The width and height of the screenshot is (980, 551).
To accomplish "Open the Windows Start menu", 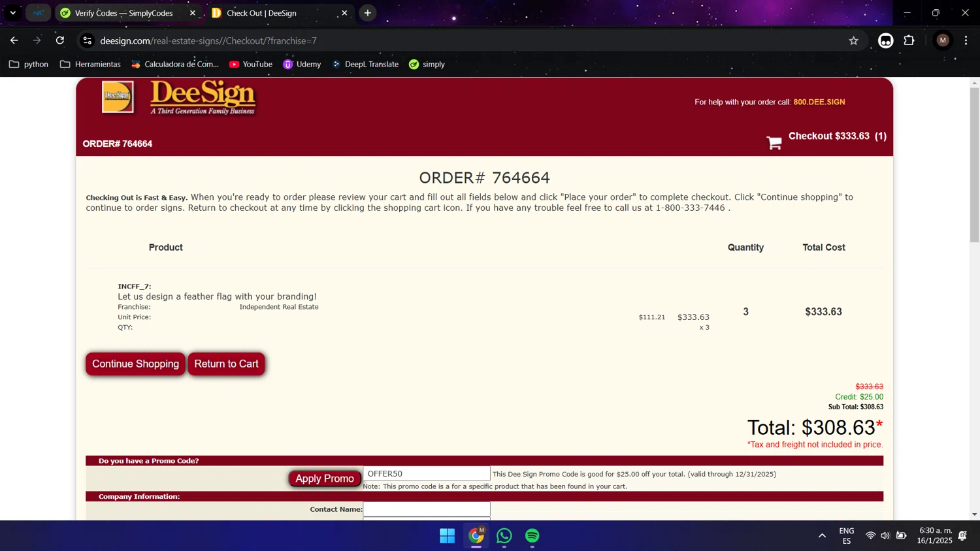I will 448,536.
